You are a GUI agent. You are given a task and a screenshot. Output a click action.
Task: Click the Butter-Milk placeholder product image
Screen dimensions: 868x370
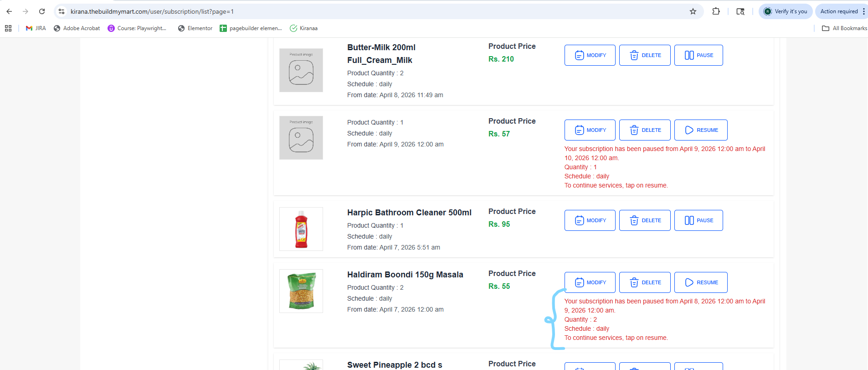click(x=301, y=70)
